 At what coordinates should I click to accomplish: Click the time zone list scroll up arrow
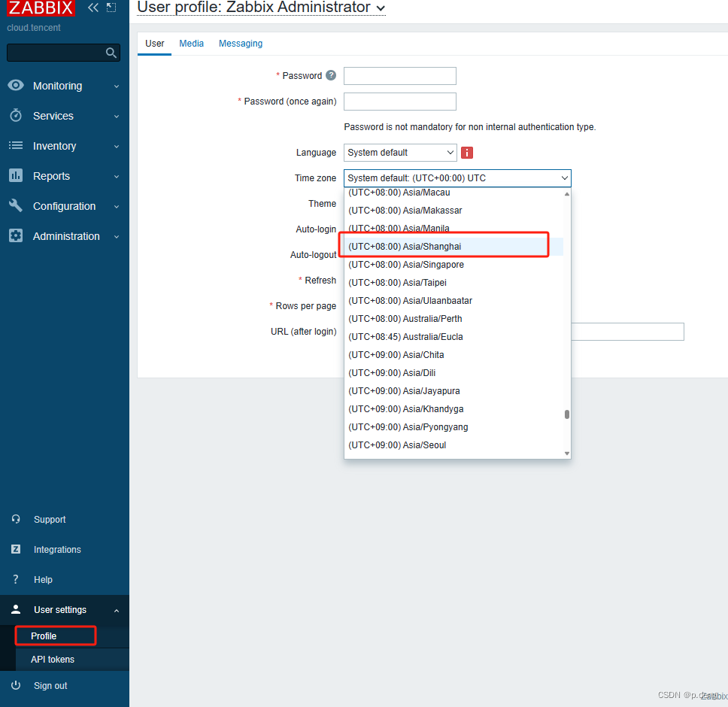tap(567, 194)
